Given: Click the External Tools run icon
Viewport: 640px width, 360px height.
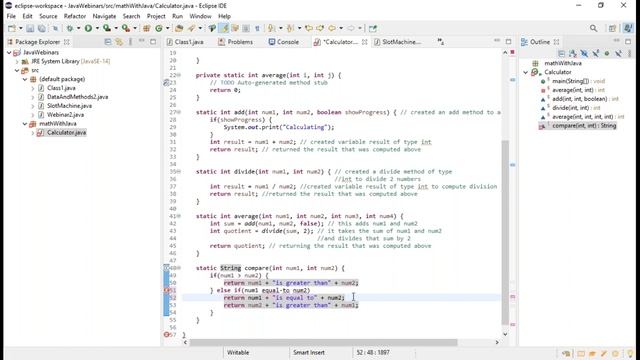Looking at the screenshot, I should tap(126, 29).
